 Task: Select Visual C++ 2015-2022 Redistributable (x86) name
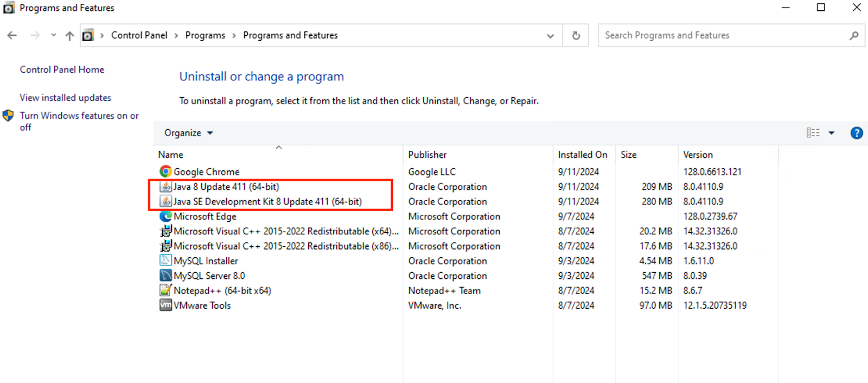[x=286, y=246]
